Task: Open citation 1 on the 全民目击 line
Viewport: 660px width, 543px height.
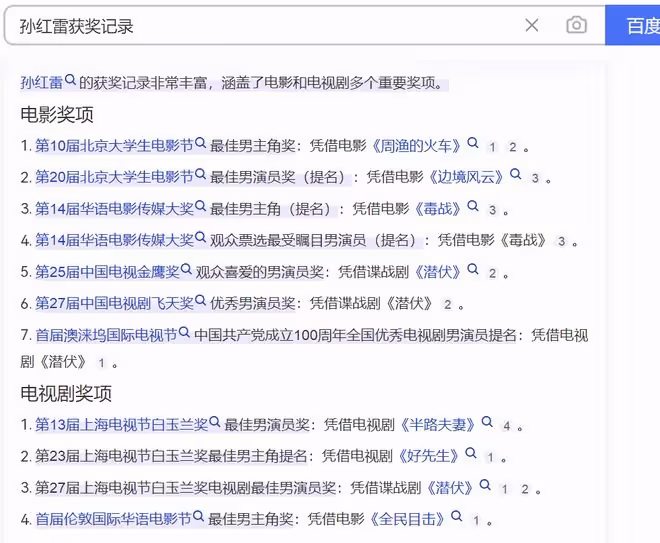Action: [476, 521]
